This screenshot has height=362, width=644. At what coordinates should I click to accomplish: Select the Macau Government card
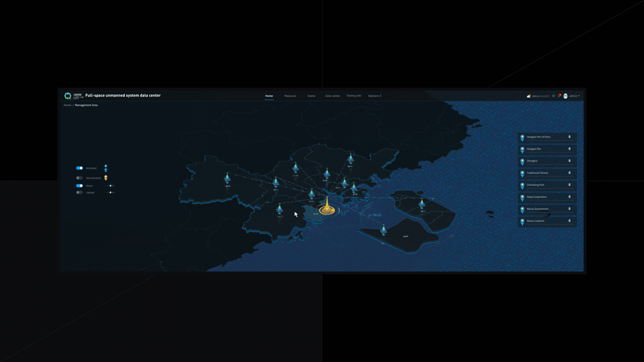coord(547,210)
